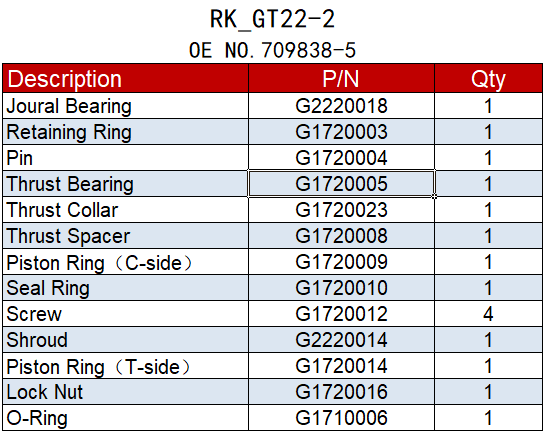Image resolution: width=547 pixels, height=434 pixels.
Task: Select the Seal Ring description cell
Action: point(126,288)
